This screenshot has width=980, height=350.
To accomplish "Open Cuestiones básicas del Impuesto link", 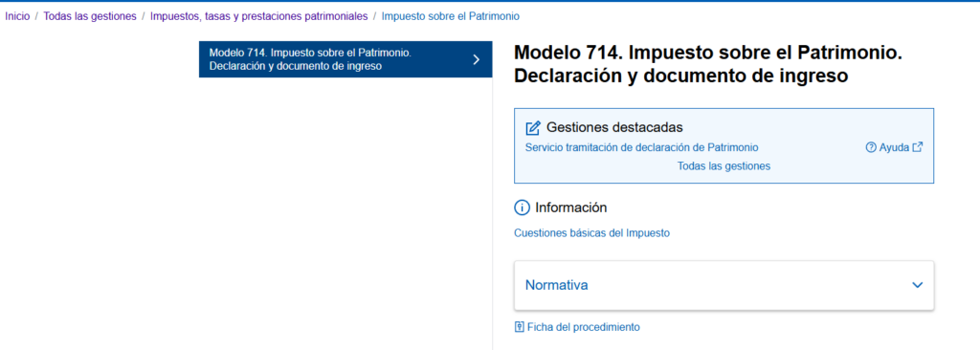I will [x=591, y=233].
